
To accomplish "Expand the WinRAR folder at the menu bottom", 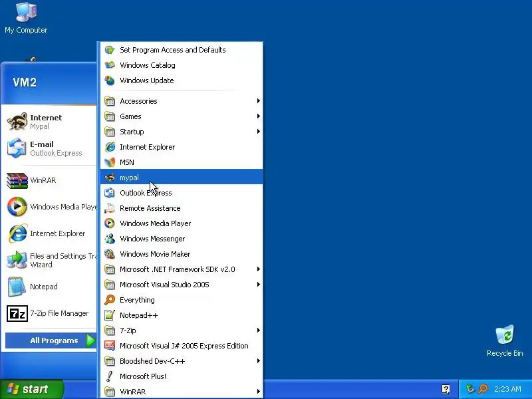I will (182, 392).
